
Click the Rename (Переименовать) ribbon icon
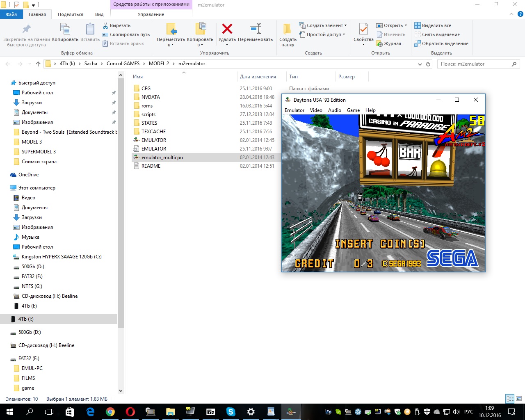pos(255,29)
